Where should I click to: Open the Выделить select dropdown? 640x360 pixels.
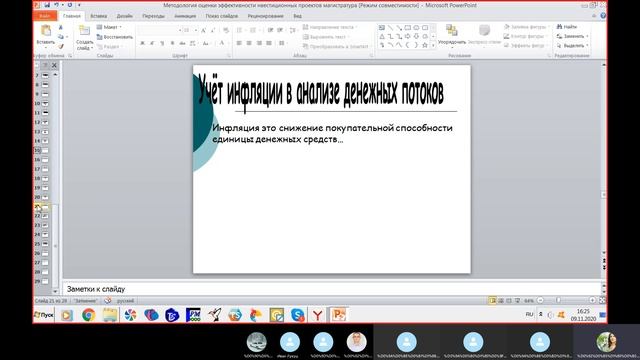pos(573,46)
